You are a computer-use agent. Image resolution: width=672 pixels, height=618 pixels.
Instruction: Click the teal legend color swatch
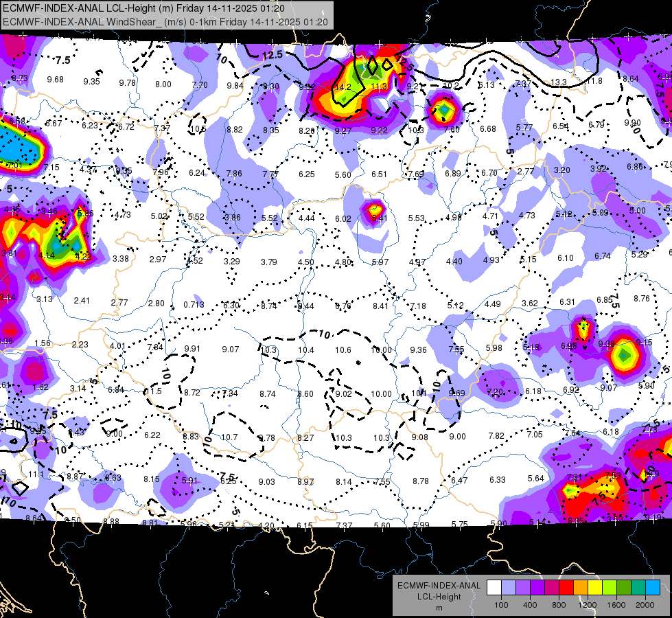638,588
